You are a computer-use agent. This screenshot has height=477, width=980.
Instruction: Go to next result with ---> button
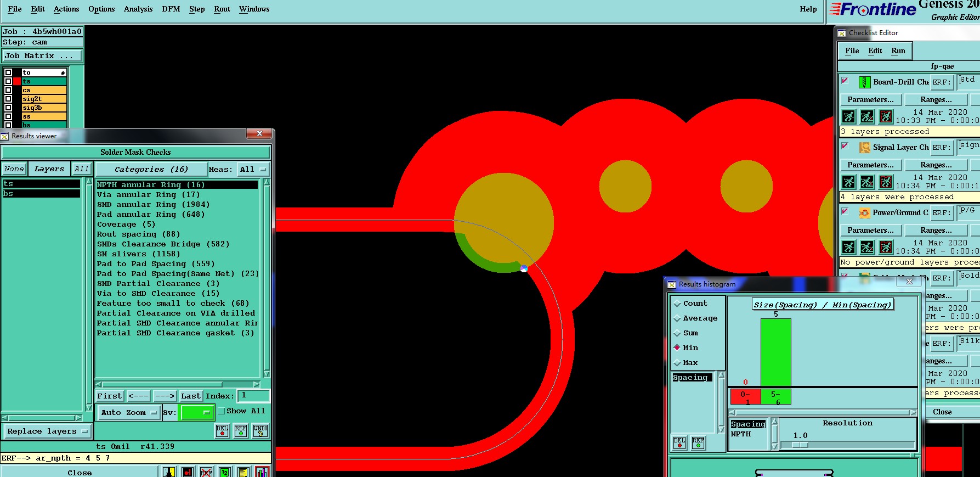(x=165, y=396)
